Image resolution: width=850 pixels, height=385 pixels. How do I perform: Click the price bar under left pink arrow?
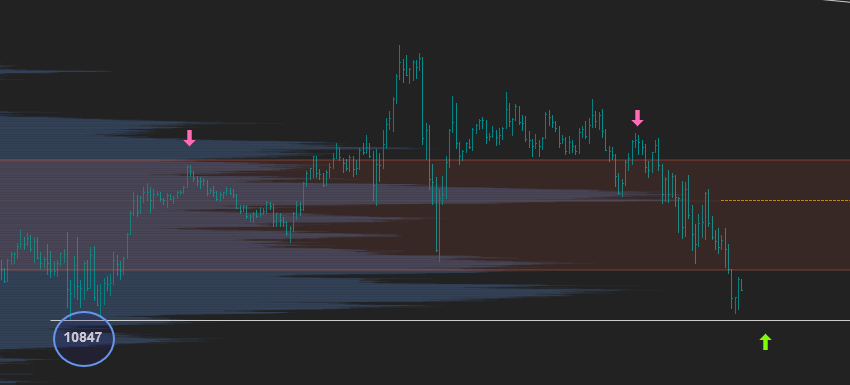coord(188,175)
